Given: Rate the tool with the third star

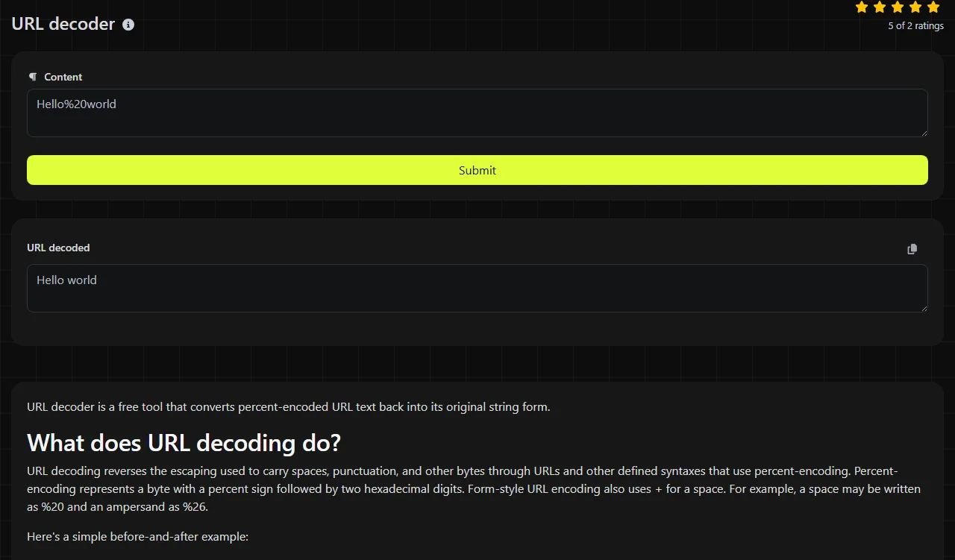Looking at the screenshot, I should (x=898, y=7).
